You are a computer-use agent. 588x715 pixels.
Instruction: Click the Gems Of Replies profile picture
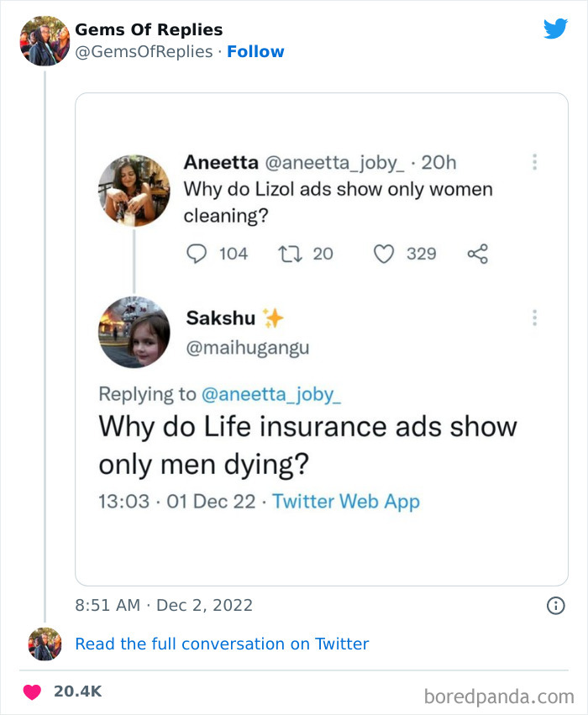tap(45, 40)
